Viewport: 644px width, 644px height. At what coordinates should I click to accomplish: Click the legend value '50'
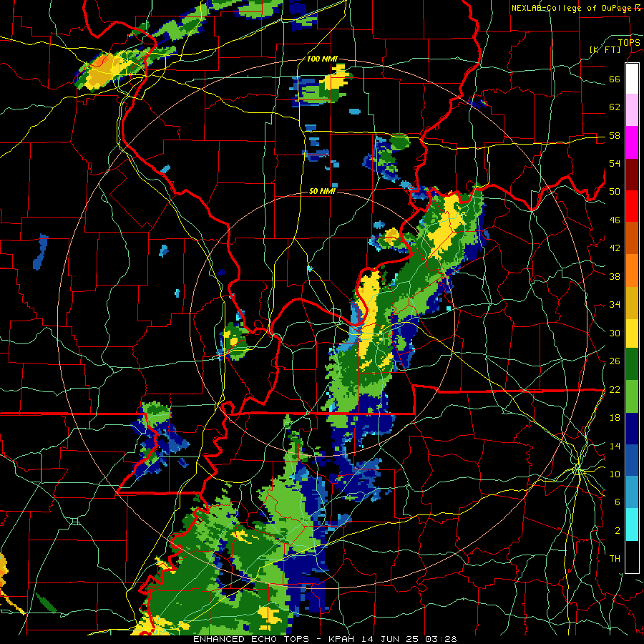pos(615,192)
